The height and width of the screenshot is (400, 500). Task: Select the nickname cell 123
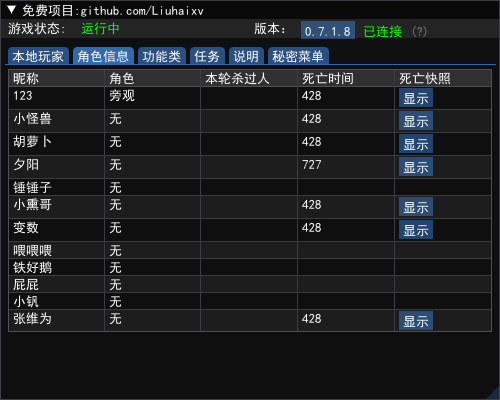(23, 96)
